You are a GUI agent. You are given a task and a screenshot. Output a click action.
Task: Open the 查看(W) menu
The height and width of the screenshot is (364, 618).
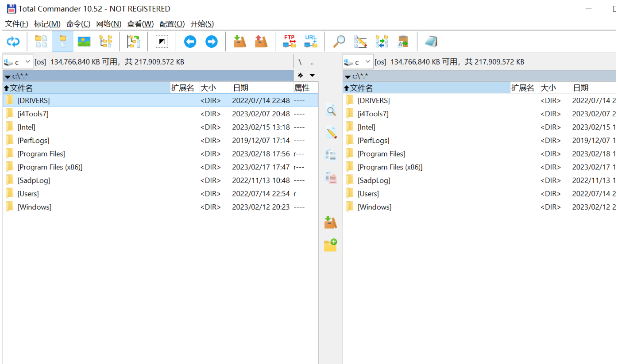click(140, 24)
